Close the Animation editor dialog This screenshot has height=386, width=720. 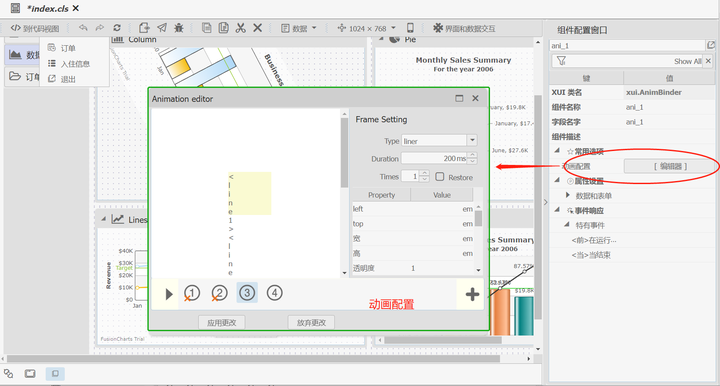pyautogui.click(x=475, y=98)
